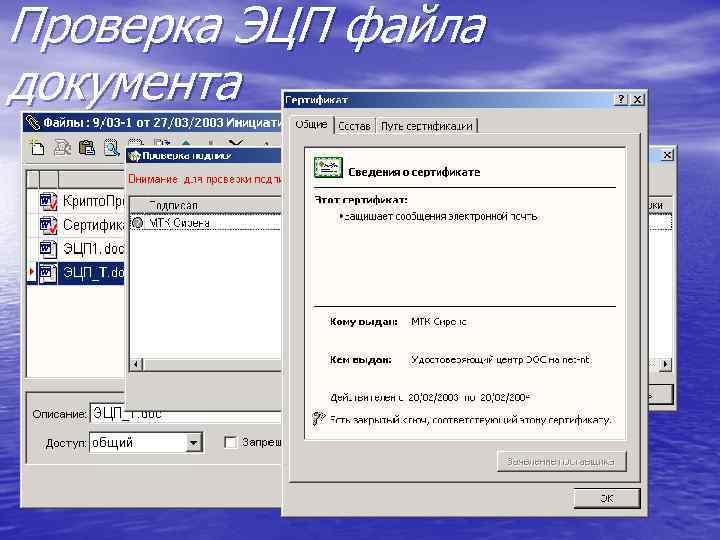
Task: Click the key icon near private key notice
Action: tap(319, 418)
